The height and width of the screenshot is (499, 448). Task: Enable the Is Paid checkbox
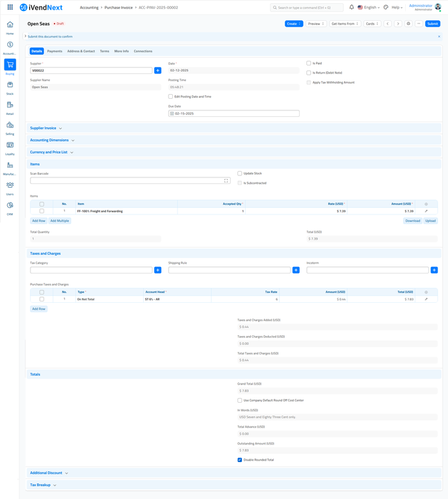tap(309, 63)
